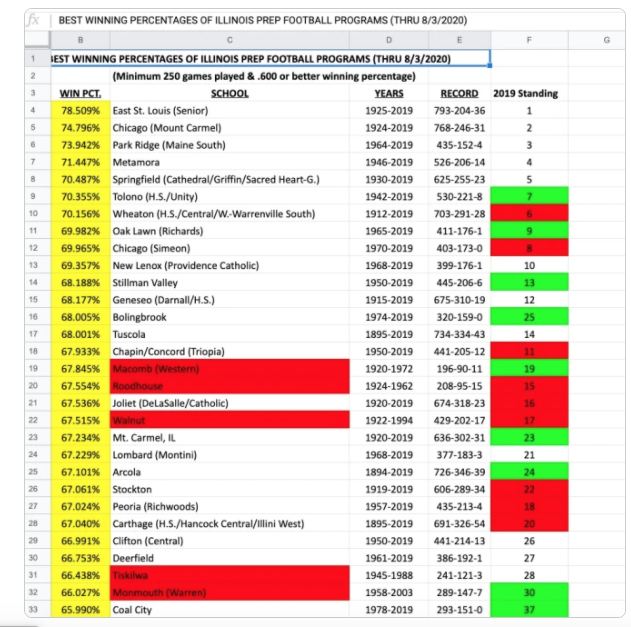
Task: Select years 1895-2019 in Tuscola row
Action: 389,334
